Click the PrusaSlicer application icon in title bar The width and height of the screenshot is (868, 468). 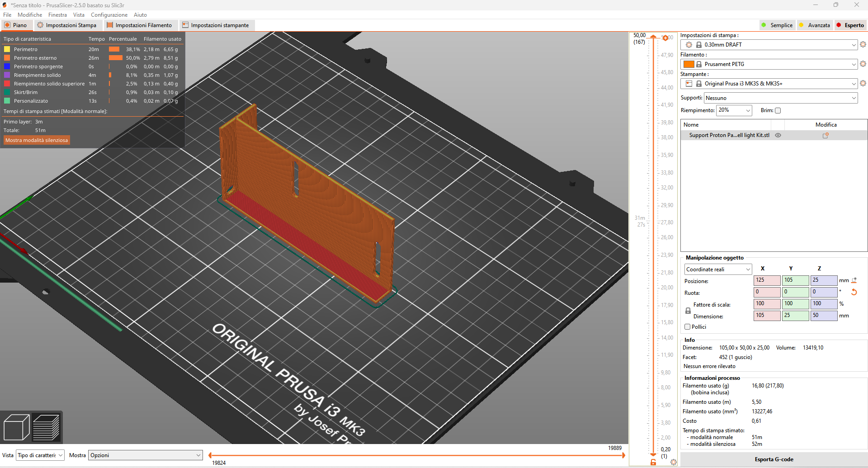point(5,5)
